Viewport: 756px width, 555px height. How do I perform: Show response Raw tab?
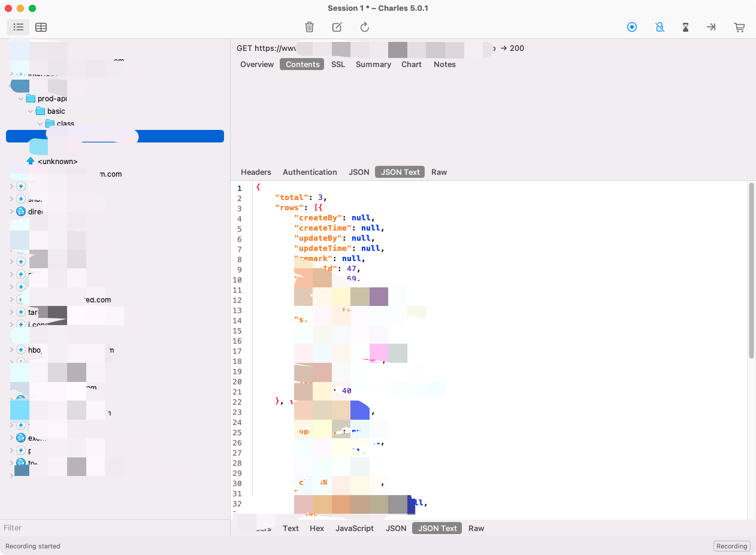(476, 528)
